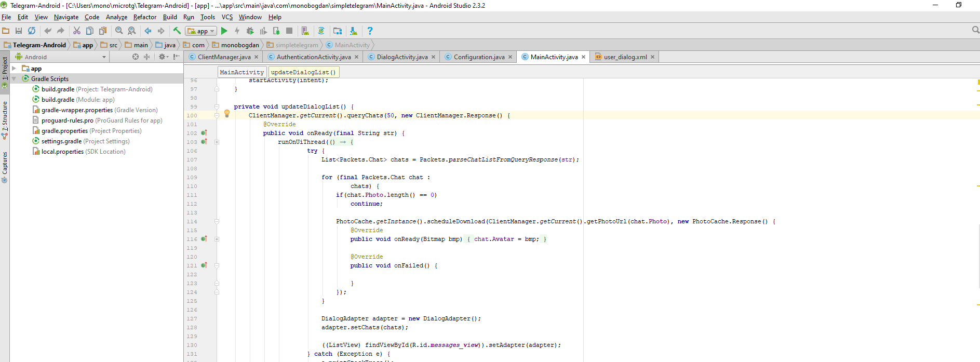Open project panel gear settings dropdown

[164, 57]
